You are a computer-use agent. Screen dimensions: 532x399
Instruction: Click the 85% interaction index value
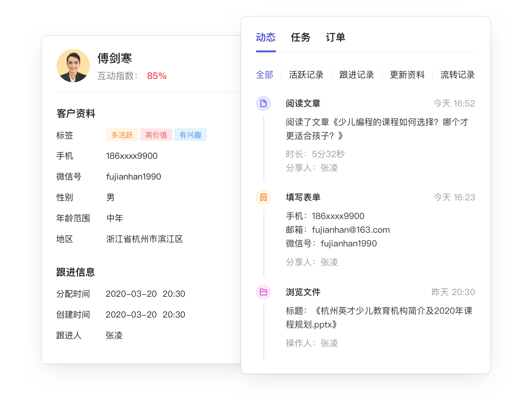(157, 76)
